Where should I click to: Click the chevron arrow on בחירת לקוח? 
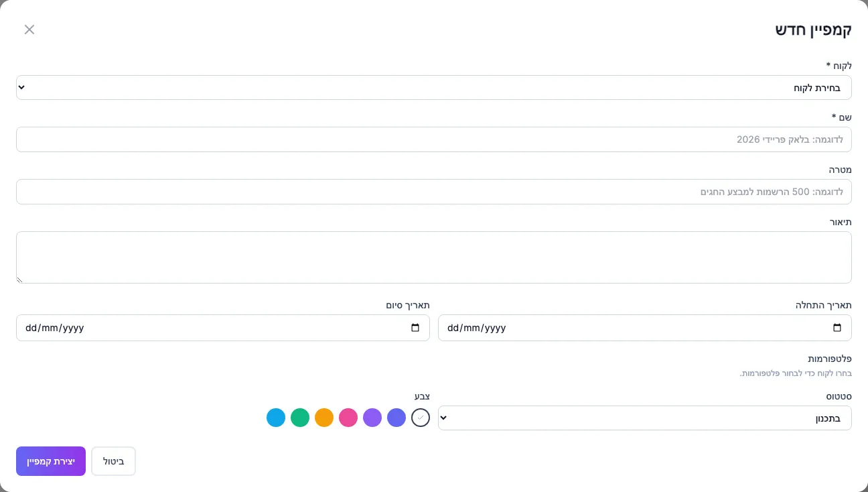[21, 87]
